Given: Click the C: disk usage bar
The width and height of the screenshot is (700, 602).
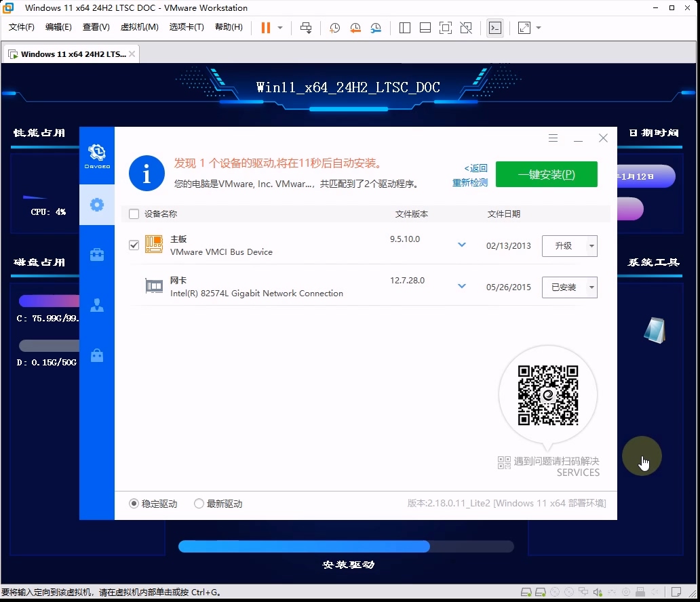Looking at the screenshot, I should coord(49,301).
